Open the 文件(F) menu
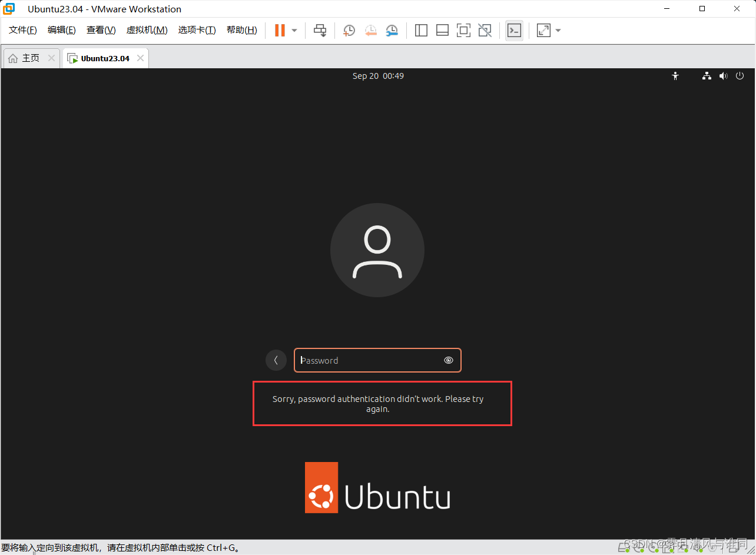Image resolution: width=756 pixels, height=555 pixels. (23, 30)
